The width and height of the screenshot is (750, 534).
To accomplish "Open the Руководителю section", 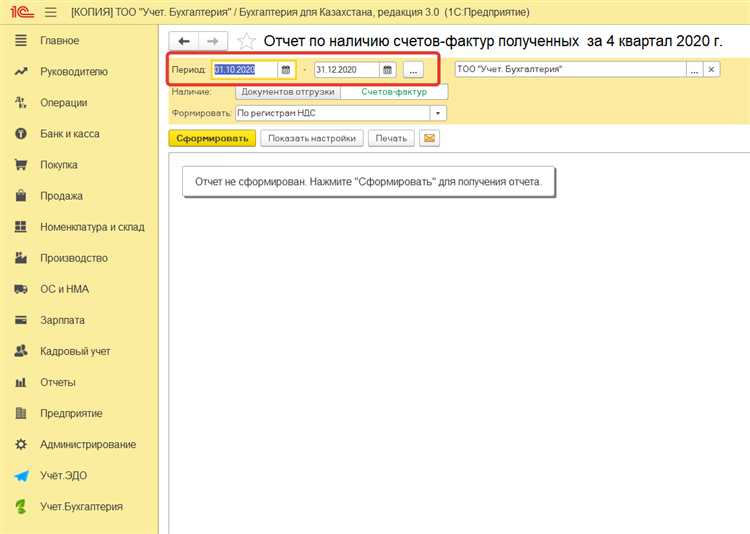I will (74, 72).
